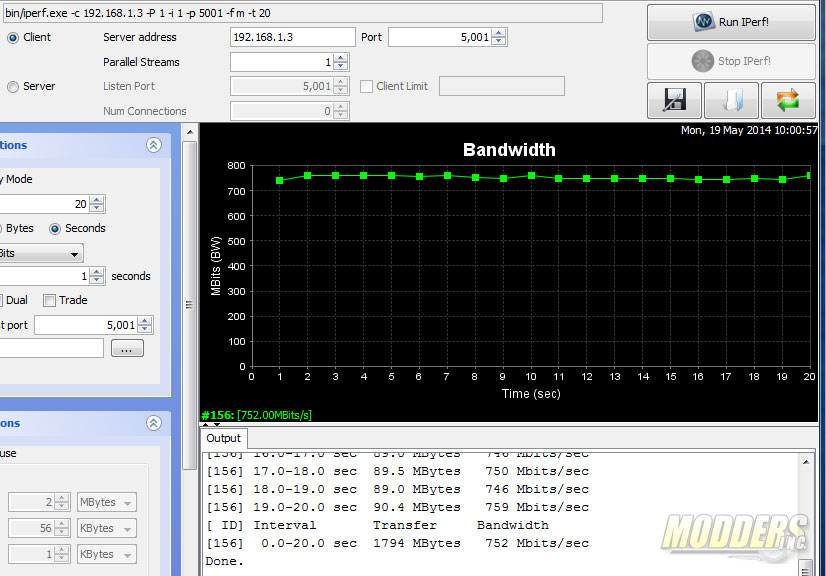The width and height of the screenshot is (826, 576).
Task: Click the left panel scrollbar up arrow
Action: click(x=190, y=132)
